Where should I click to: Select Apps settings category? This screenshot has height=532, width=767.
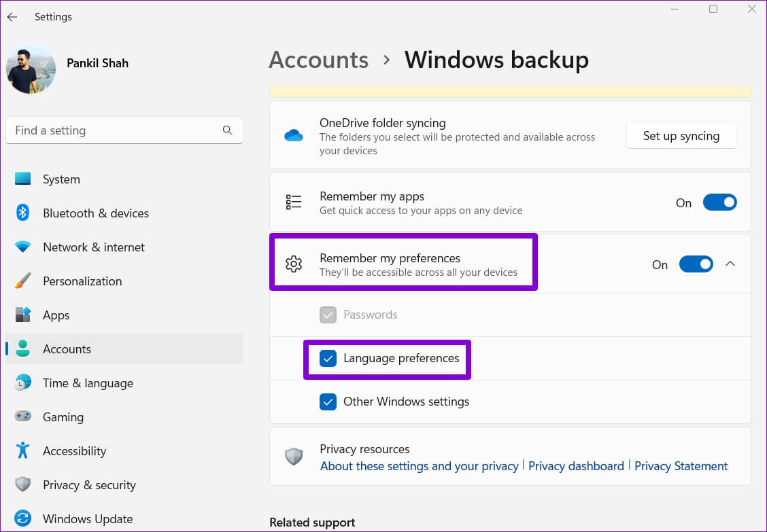124,315
